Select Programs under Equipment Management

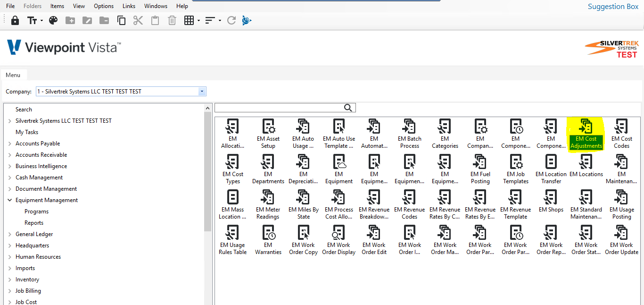36,212
